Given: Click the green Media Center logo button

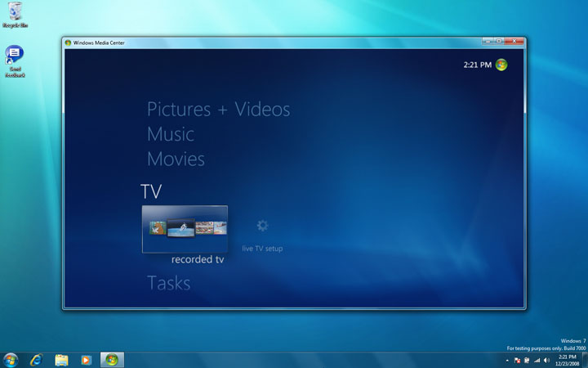Looking at the screenshot, I should pos(501,65).
